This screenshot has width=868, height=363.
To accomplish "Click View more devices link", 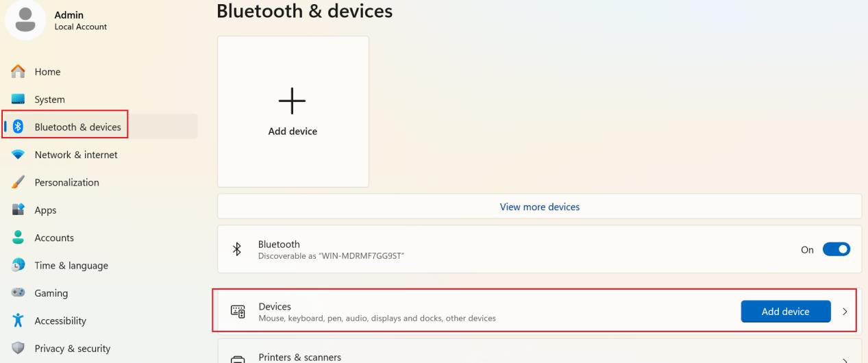I will point(539,207).
